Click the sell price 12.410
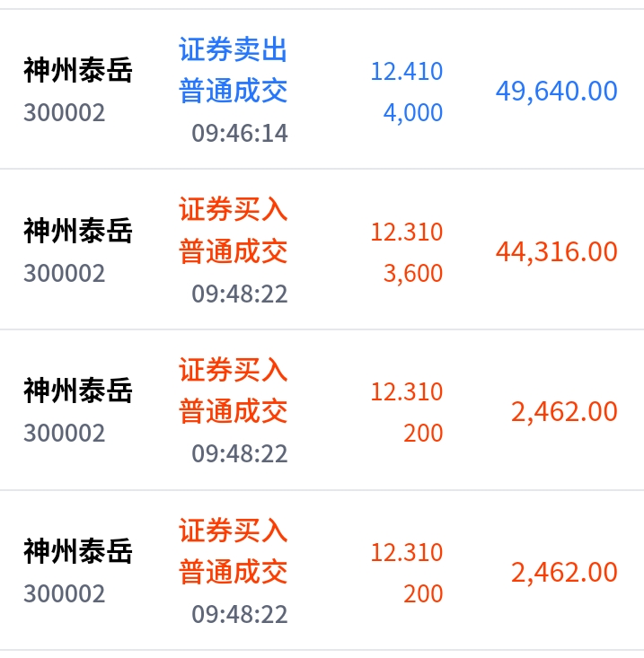 pyautogui.click(x=407, y=71)
